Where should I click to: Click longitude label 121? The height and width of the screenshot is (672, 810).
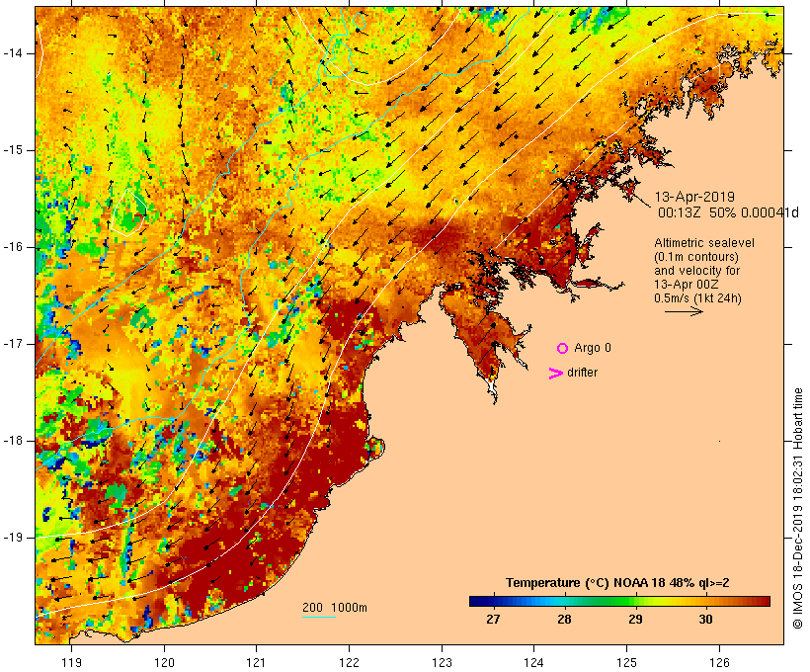256,662
